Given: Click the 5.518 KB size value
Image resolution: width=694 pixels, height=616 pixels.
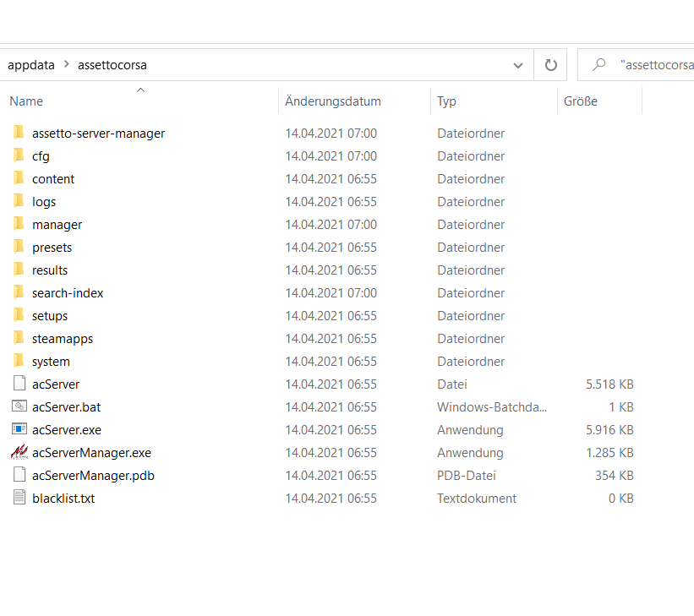Looking at the screenshot, I should pyautogui.click(x=609, y=384).
